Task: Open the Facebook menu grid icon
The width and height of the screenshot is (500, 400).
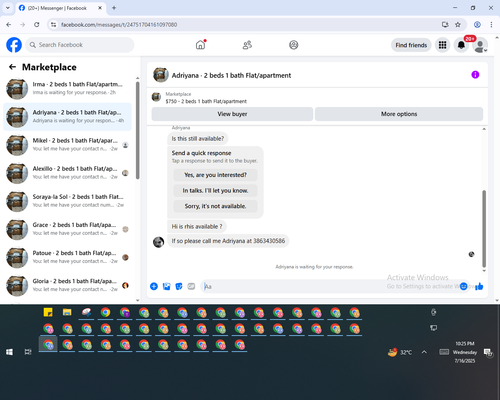Action: 442,45
